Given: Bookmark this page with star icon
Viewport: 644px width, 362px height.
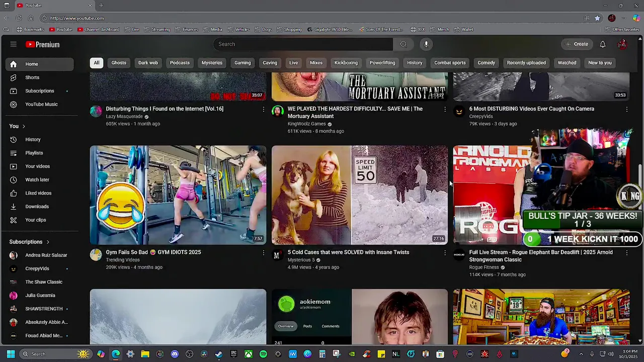Looking at the screenshot, I should (597, 18).
